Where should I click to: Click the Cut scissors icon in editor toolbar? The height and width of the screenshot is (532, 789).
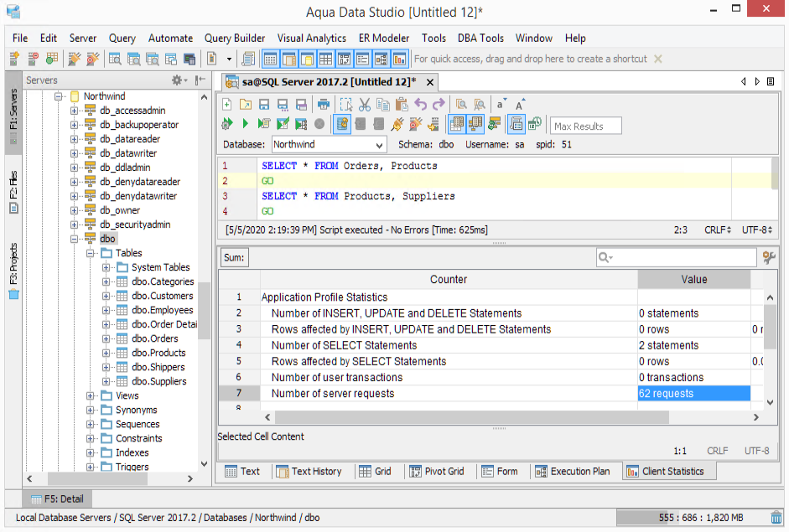(364, 105)
